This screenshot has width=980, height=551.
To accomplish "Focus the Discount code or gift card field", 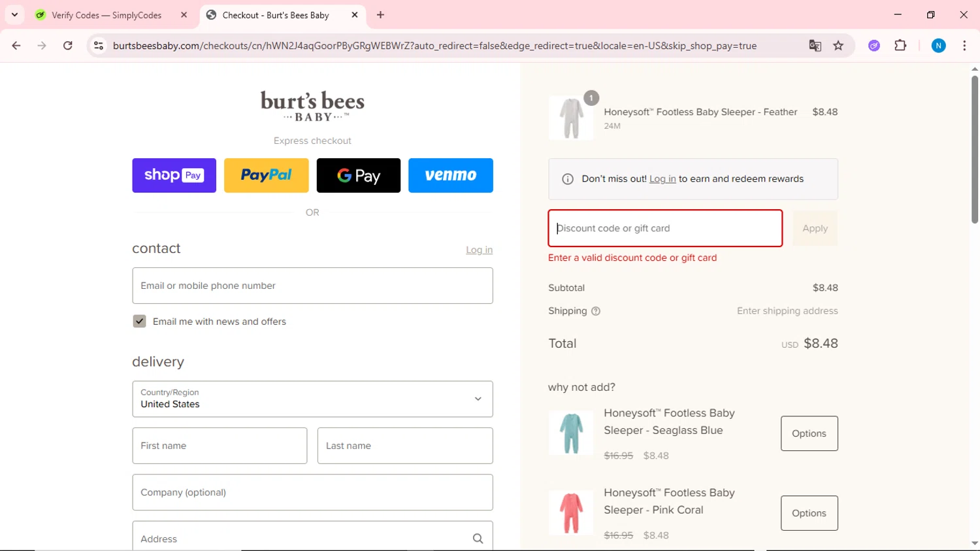I will [665, 228].
